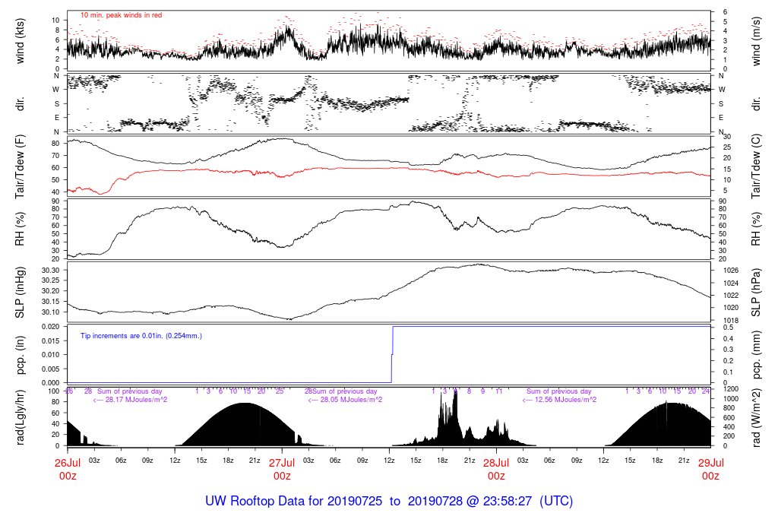This screenshot has height=532, width=778.
Task: Click the '10 min. peak winds in red' note
Action: [121, 15]
